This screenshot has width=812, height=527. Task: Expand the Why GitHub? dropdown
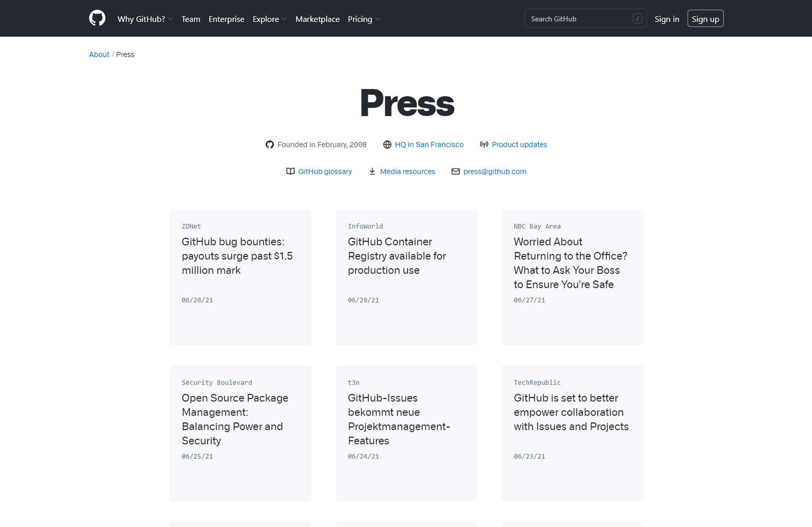145,19
